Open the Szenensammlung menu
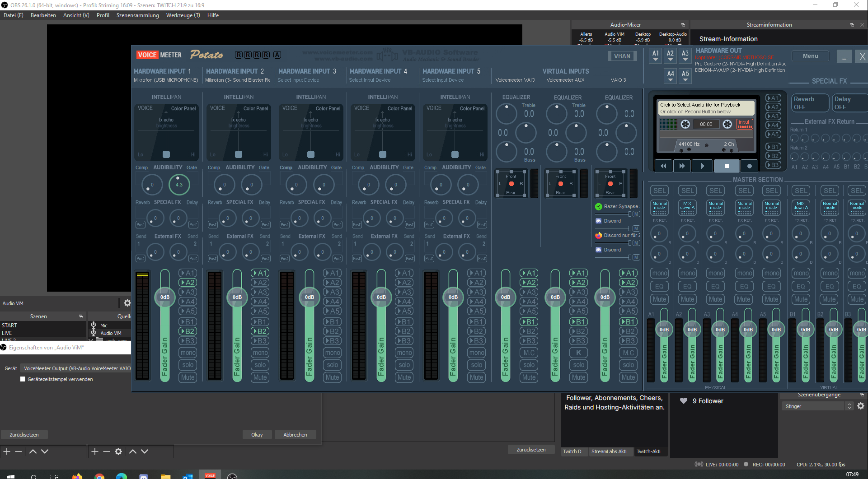Screen dimensions: 868x479 click(x=137, y=15)
